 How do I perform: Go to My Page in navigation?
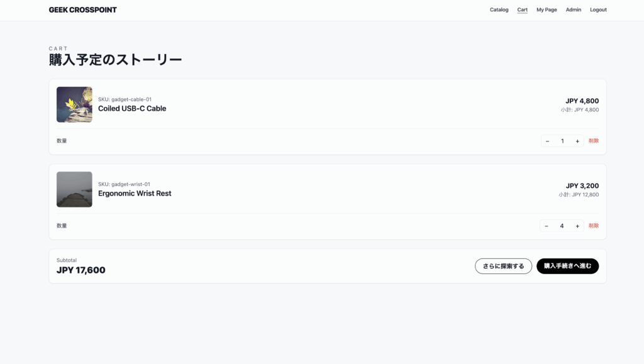[547, 10]
